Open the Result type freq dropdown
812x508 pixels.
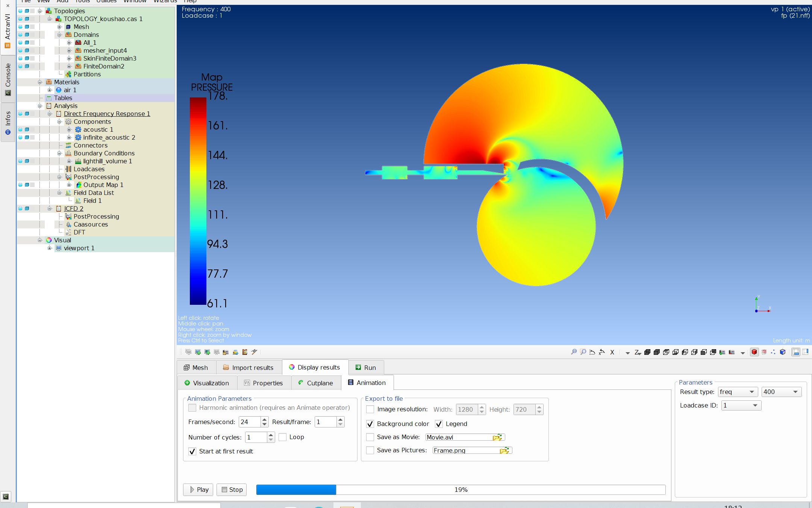[x=737, y=392]
